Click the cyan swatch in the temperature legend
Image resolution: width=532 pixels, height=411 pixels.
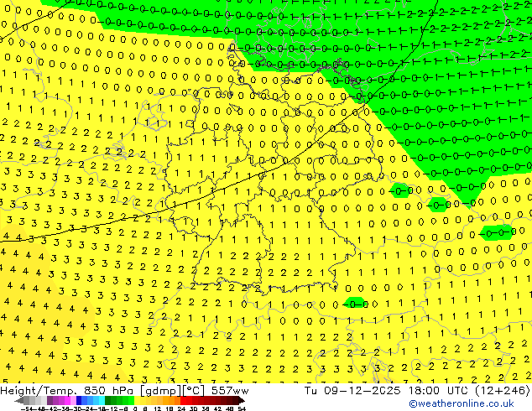coord(102,401)
